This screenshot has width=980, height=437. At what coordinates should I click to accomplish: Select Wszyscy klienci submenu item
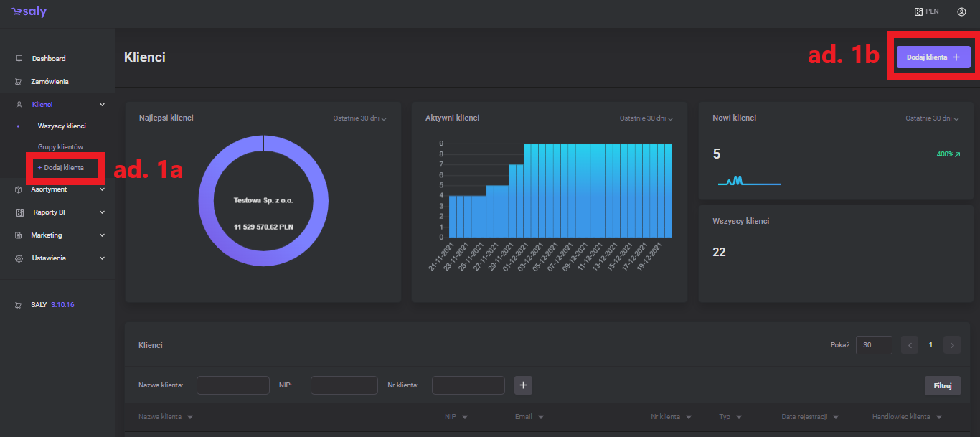(62, 126)
